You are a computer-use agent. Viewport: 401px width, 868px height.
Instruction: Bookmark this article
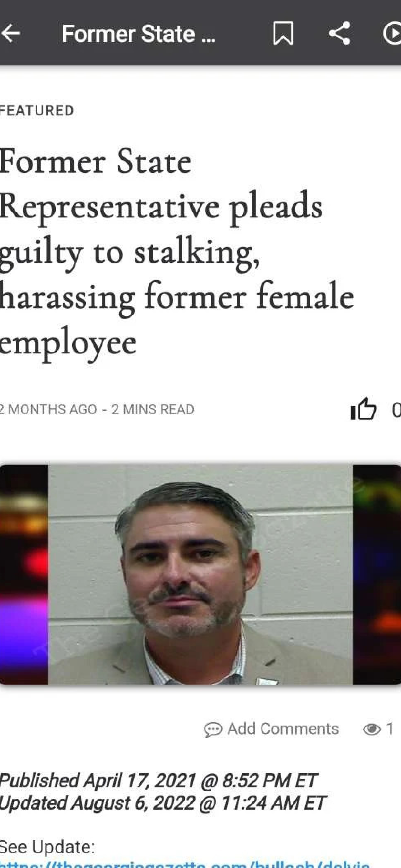coord(283,33)
